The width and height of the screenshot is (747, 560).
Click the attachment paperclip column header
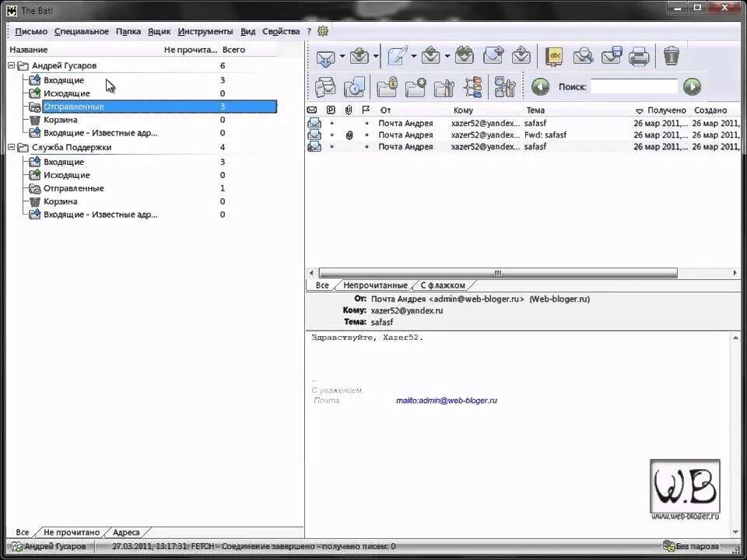tap(349, 110)
